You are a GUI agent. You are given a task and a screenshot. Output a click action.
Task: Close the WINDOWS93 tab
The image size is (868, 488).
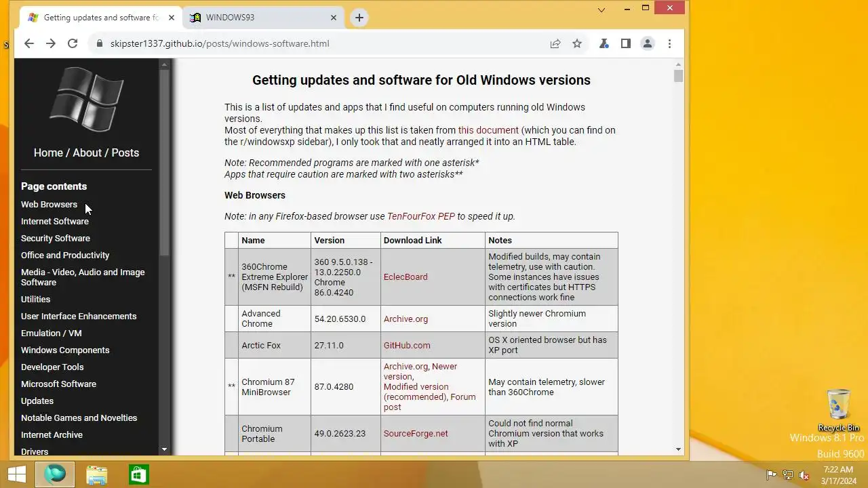point(334,18)
